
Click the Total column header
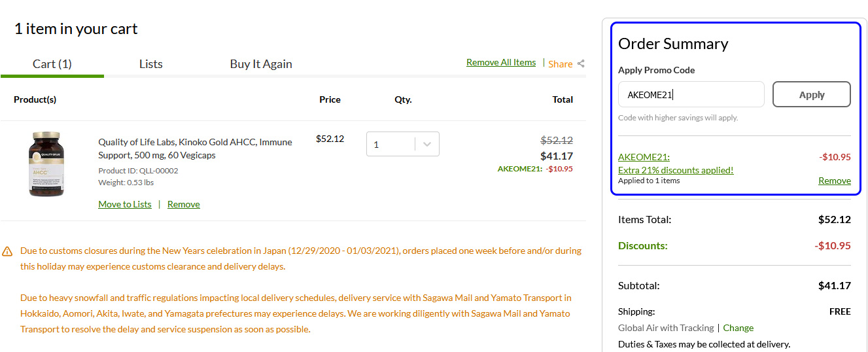click(563, 99)
